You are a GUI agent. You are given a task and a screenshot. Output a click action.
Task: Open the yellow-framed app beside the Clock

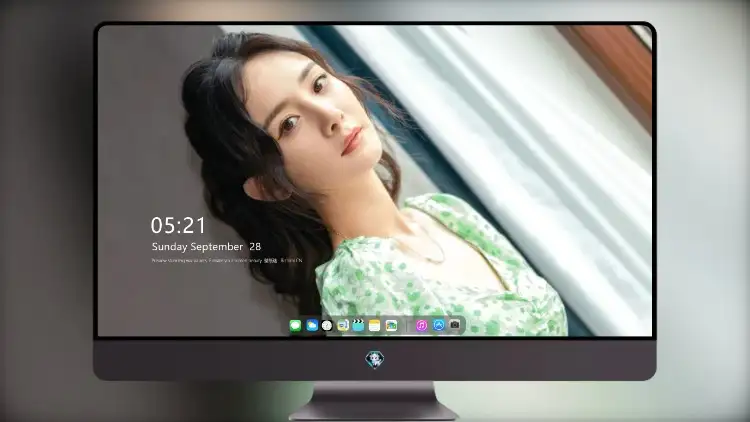point(343,326)
